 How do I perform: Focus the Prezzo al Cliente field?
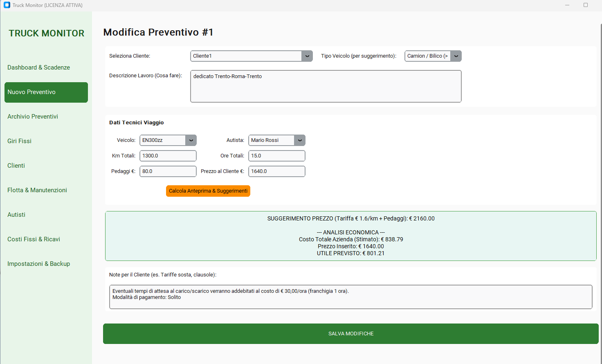pos(276,171)
